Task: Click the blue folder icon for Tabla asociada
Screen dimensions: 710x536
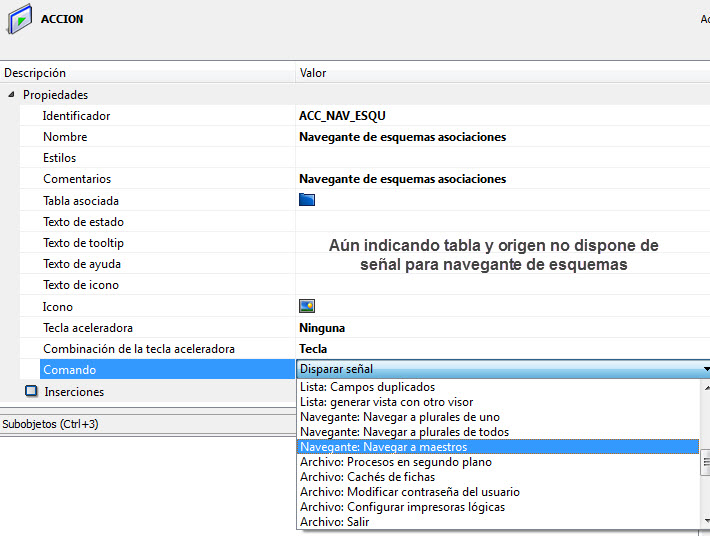Action: tap(307, 200)
